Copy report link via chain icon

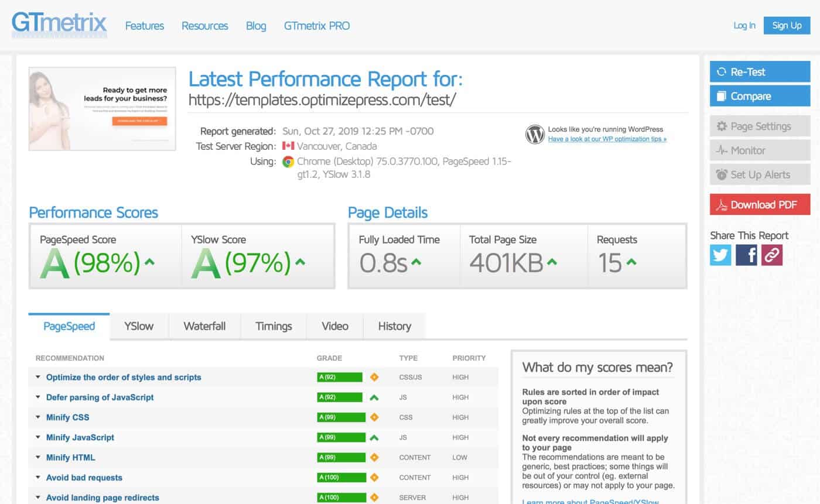click(x=772, y=255)
